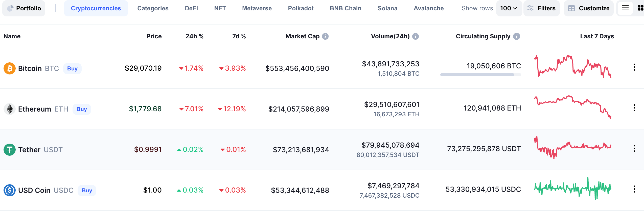644x211 pixels.
Task: Select the Metaverse tab
Action: click(x=257, y=8)
